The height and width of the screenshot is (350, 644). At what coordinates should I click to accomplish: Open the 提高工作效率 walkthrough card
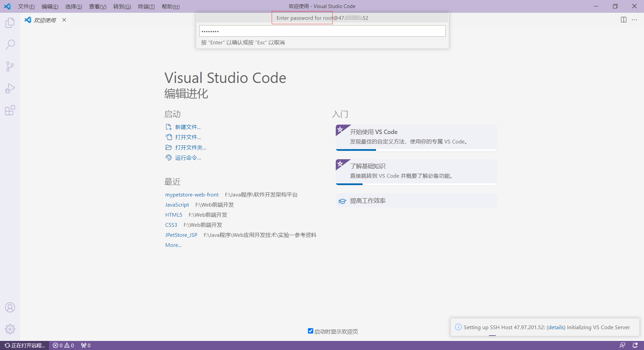416,201
